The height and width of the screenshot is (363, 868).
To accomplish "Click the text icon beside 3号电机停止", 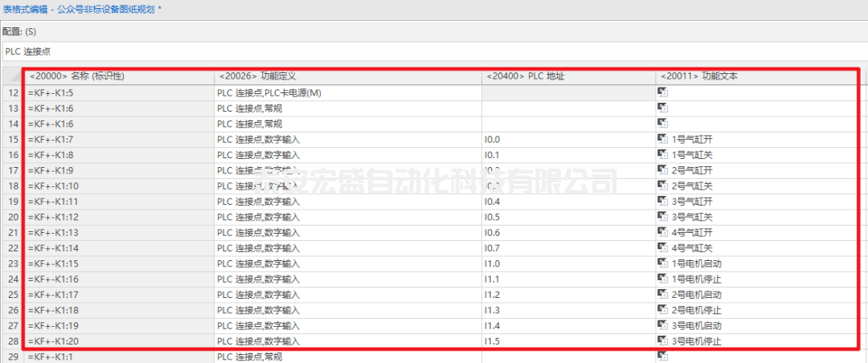I will [663, 341].
